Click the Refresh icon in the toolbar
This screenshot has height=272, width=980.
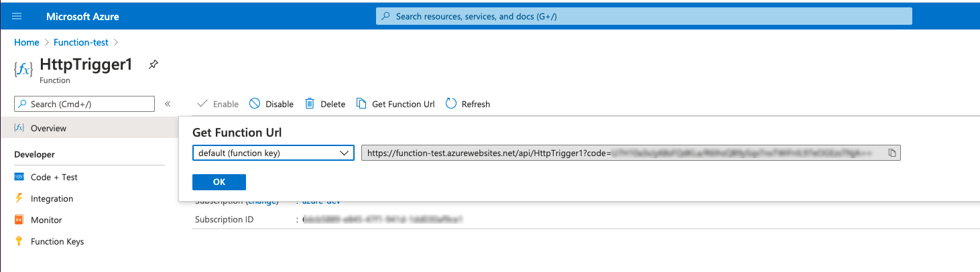[x=451, y=104]
